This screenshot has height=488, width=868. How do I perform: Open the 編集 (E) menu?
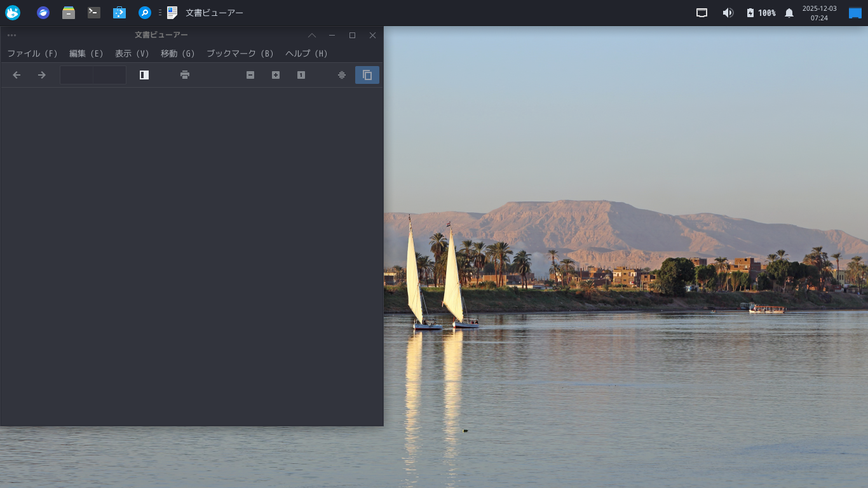point(86,54)
